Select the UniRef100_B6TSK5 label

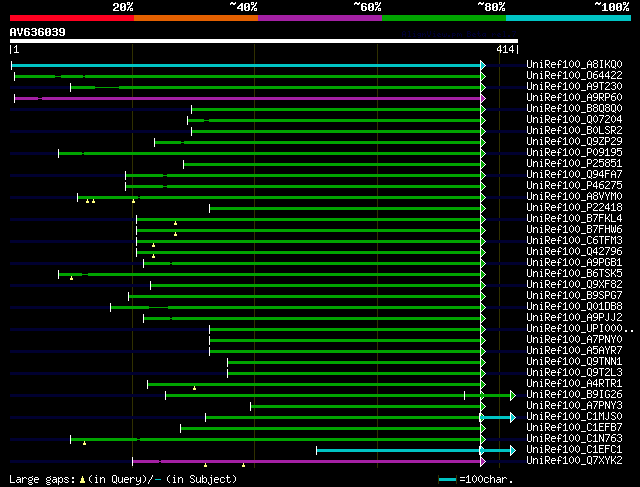pyautogui.click(x=574, y=274)
